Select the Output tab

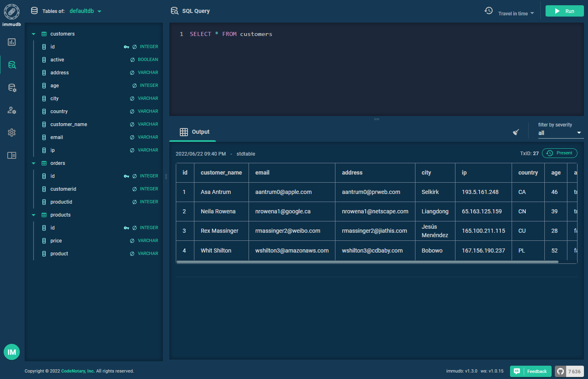193,132
